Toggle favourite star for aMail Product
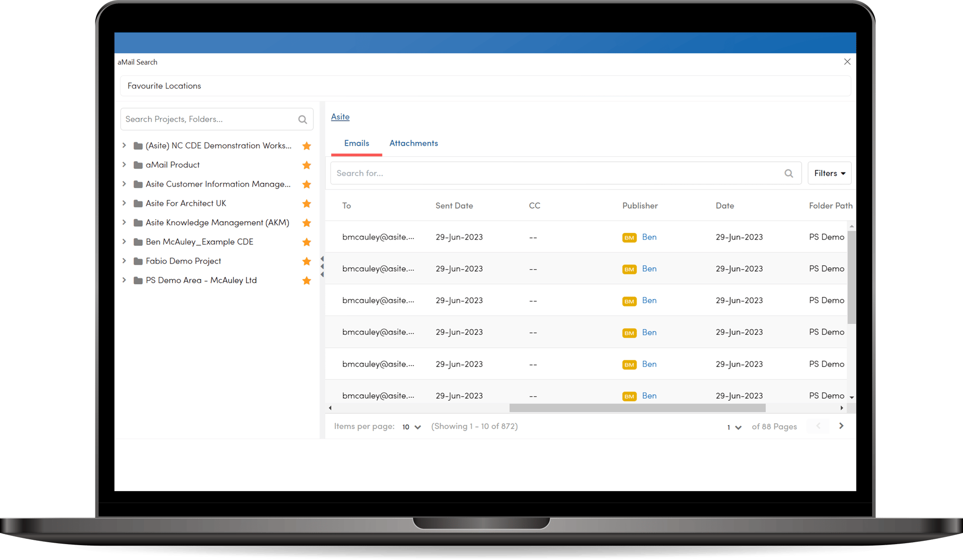Screen dimensions: 963x560 click(306, 165)
